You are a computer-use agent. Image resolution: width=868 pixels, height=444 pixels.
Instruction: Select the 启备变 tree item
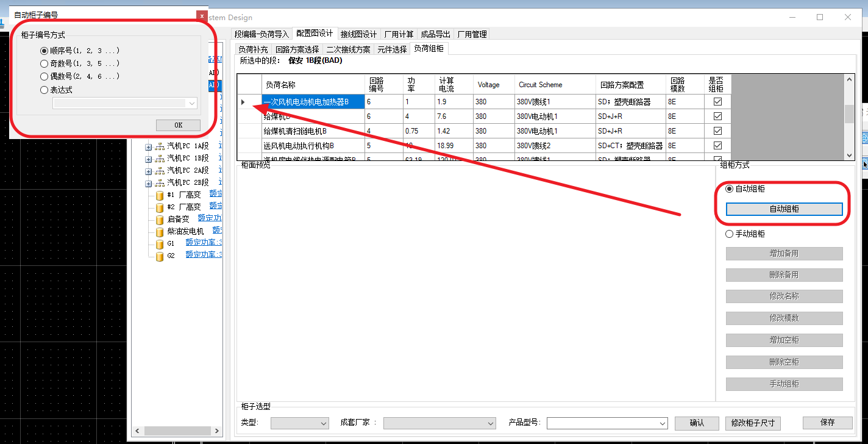(x=179, y=219)
